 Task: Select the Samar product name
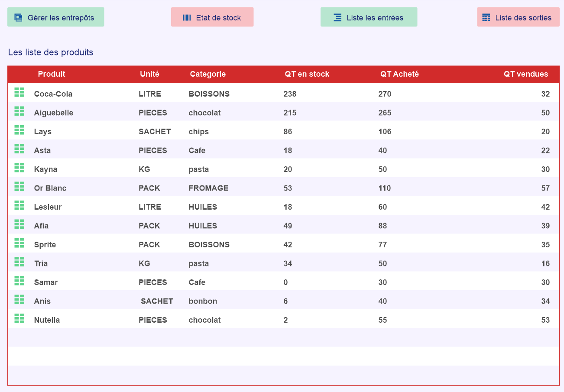(x=46, y=282)
